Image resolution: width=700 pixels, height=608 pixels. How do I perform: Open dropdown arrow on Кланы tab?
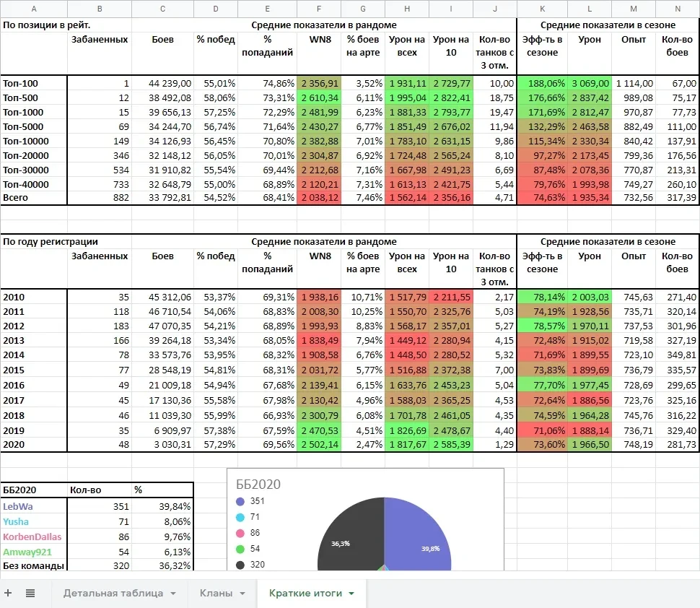click(x=242, y=594)
